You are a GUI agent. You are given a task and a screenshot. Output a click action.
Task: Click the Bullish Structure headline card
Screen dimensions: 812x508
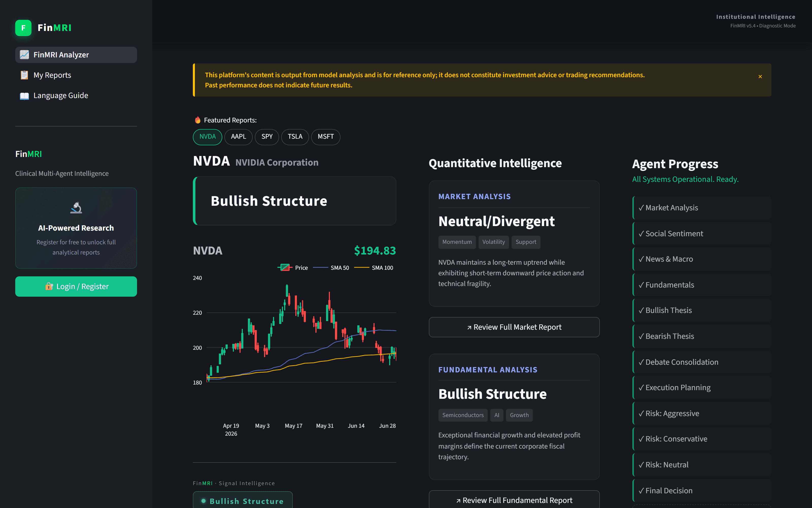click(294, 201)
